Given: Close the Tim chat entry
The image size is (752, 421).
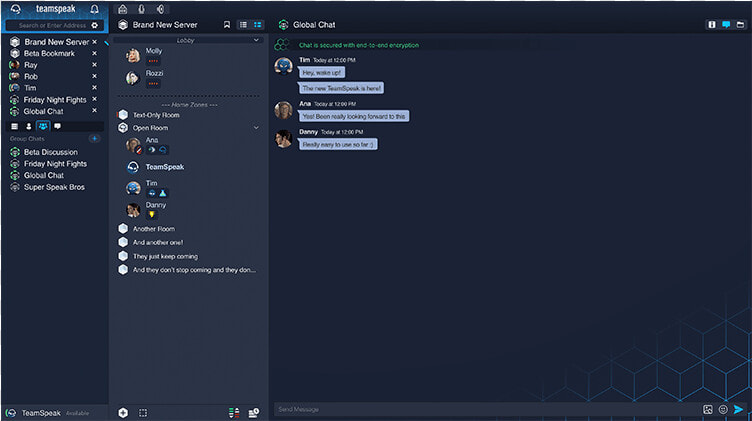Looking at the screenshot, I should click(x=94, y=88).
